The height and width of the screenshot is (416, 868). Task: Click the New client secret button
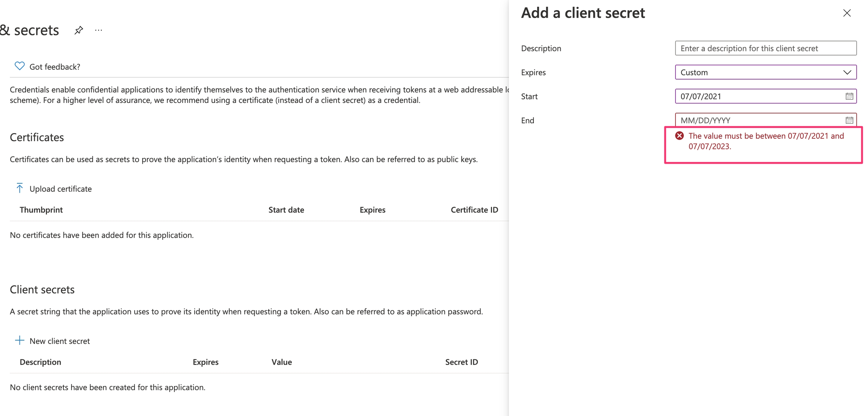[x=60, y=341]
